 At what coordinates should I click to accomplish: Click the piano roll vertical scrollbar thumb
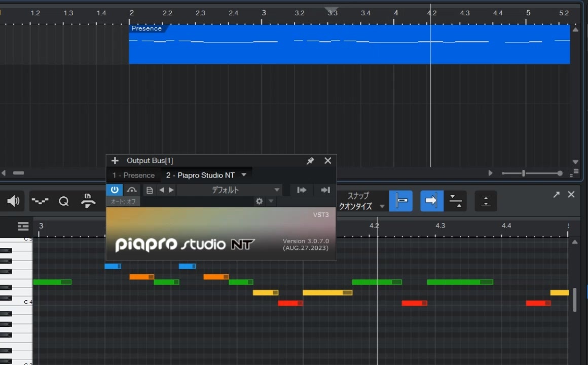(x=574, y=300)
